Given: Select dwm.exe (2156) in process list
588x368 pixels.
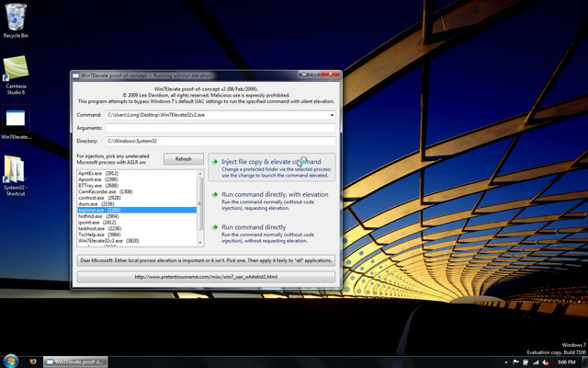Looking at the screenshot, I should pyautogui.click(x=137, y=204).
